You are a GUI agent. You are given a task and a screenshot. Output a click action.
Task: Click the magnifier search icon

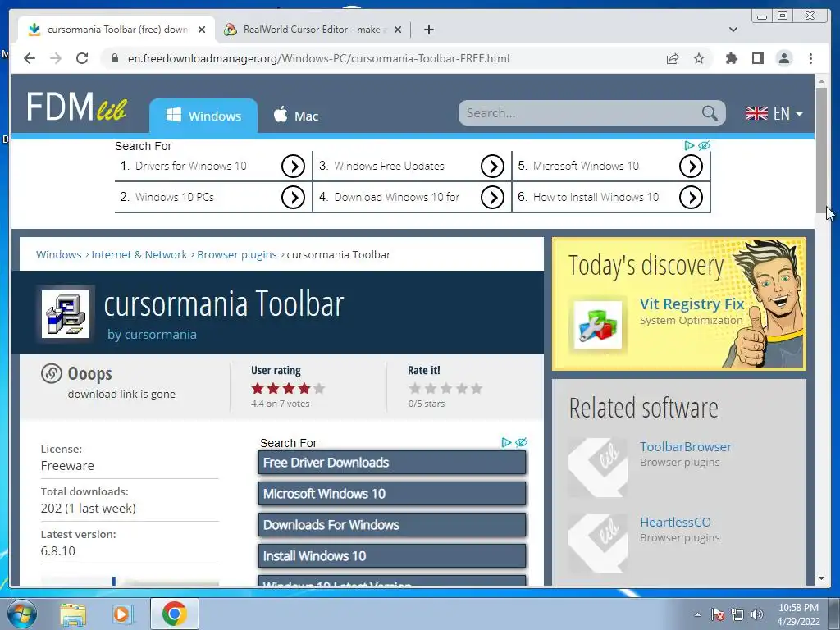point(710,113)
